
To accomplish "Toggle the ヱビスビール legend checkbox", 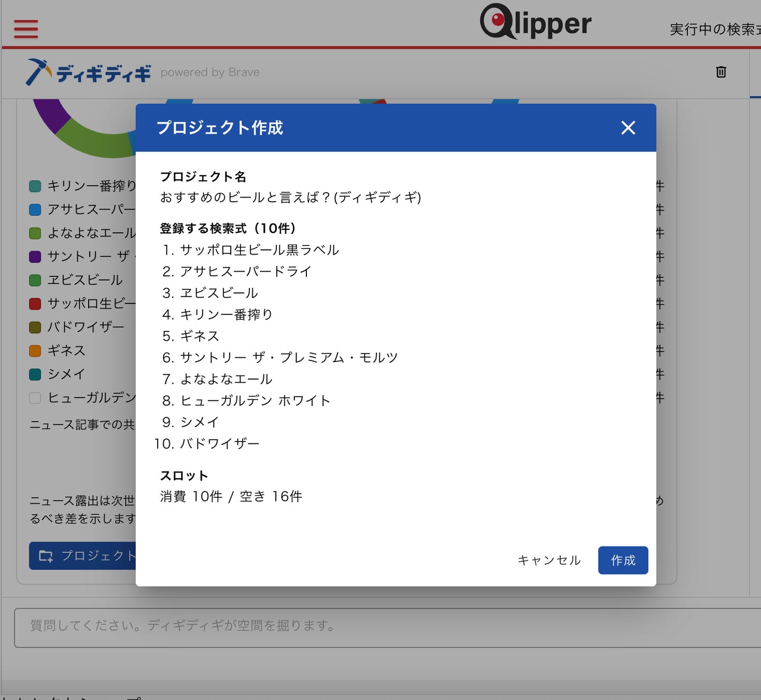I will [35, 281].
